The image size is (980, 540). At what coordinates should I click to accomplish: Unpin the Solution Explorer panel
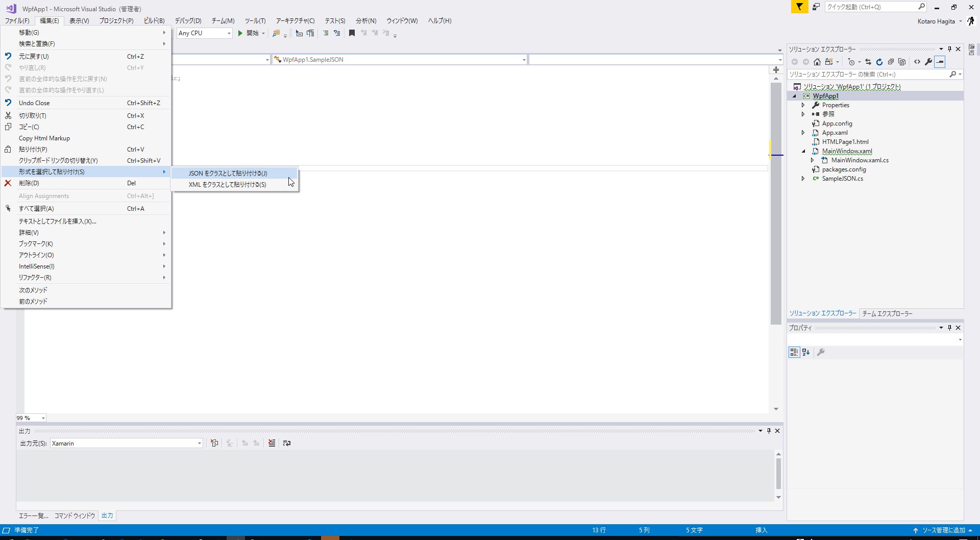point(949,49)
